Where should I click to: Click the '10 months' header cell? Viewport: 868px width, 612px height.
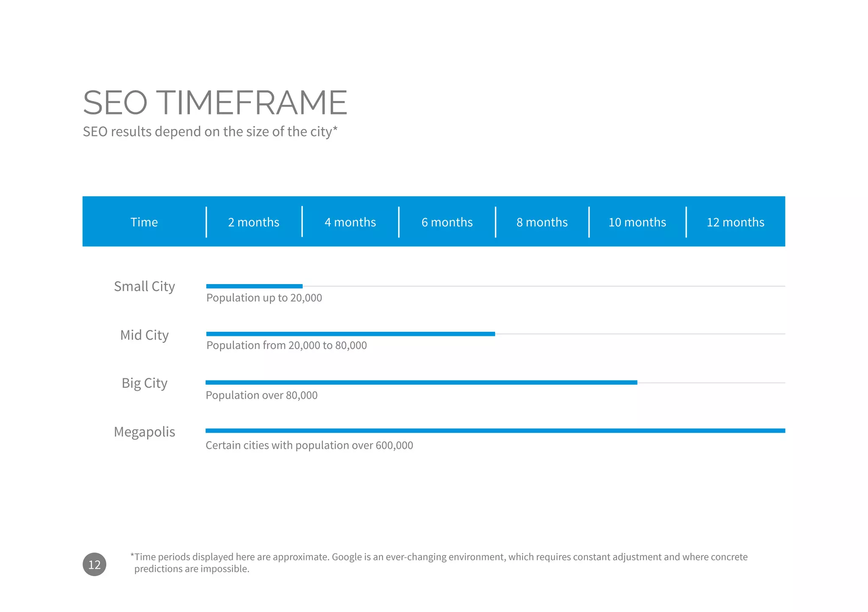pos(637,222)
